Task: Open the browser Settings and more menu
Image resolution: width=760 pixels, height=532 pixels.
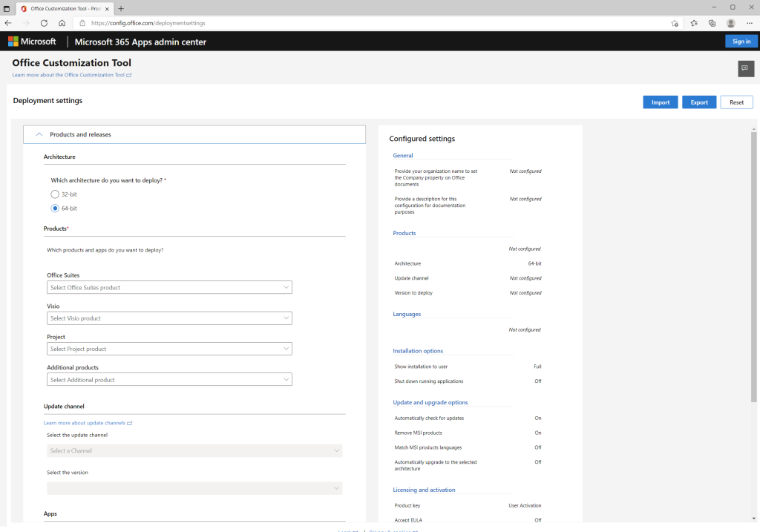Action: [x=750, y=23]
